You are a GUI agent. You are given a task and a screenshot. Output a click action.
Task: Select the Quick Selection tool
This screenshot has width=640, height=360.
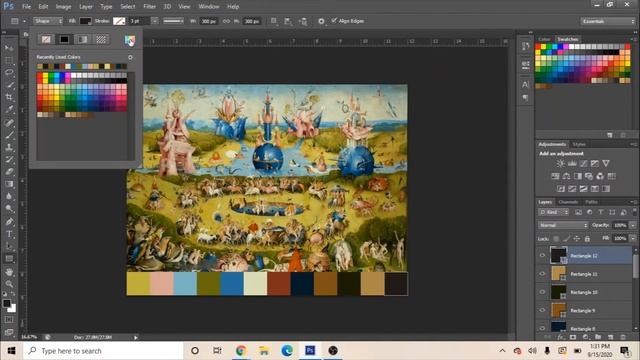[9, 85]
